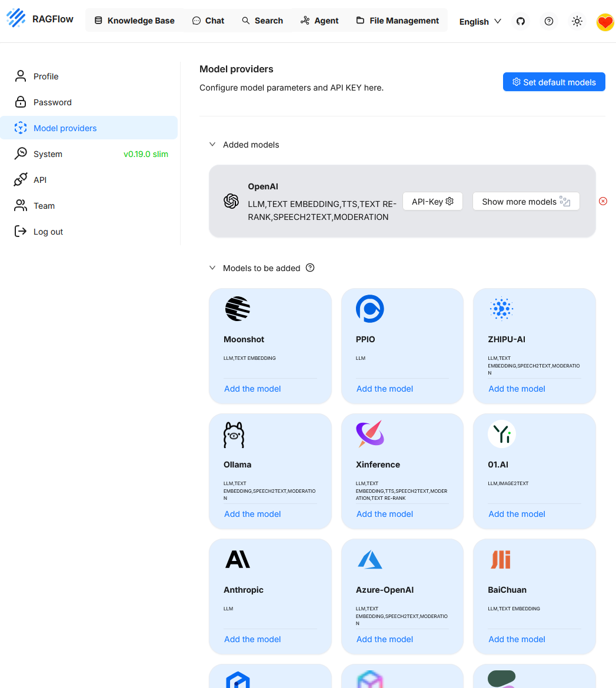Viewport: 616px width, 688px height.
Task: Click the Moonshot provider logo
Action: click(238, 309)
